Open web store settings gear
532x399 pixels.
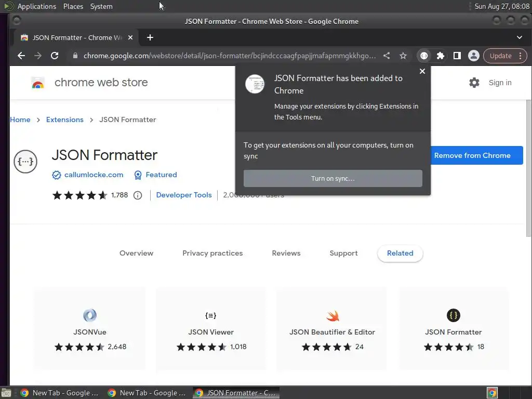pyautogui.click(x=474, y=83)
